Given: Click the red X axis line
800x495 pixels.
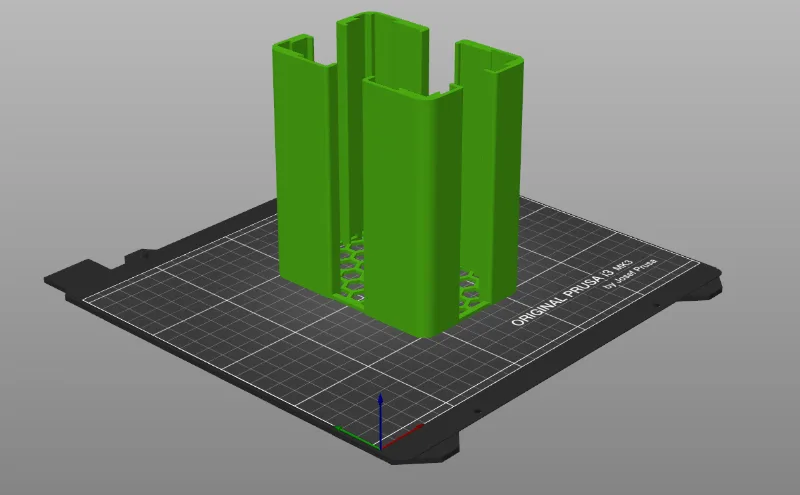Looking at the screenshot, I should point(402,436).
